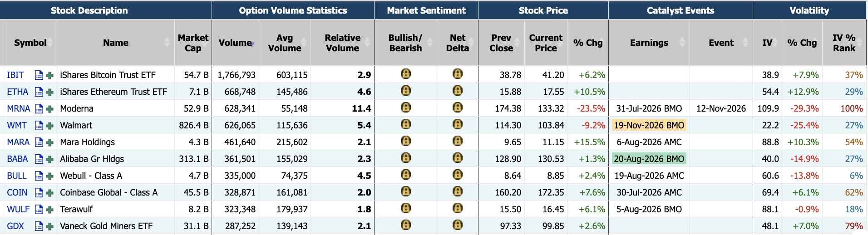This screenshot has height=235, width=868.
Task: Sort by the Market Cap column header
Action: [x=193, y=43]
